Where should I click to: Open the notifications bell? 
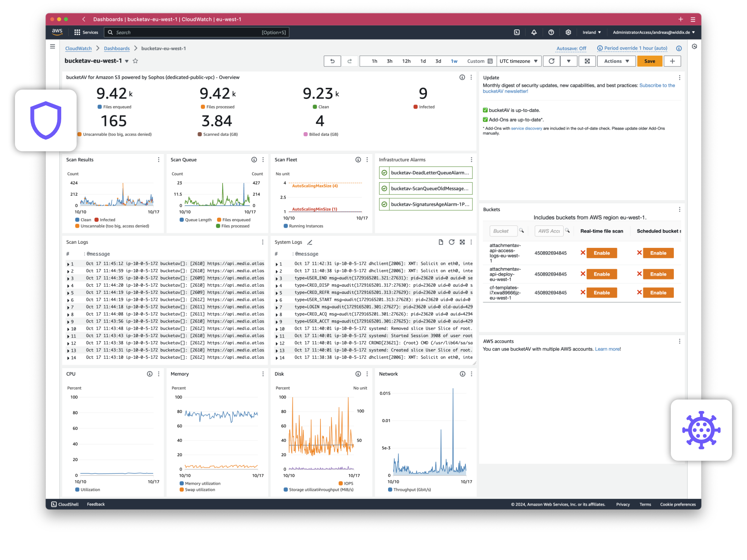tap(534, 32)
